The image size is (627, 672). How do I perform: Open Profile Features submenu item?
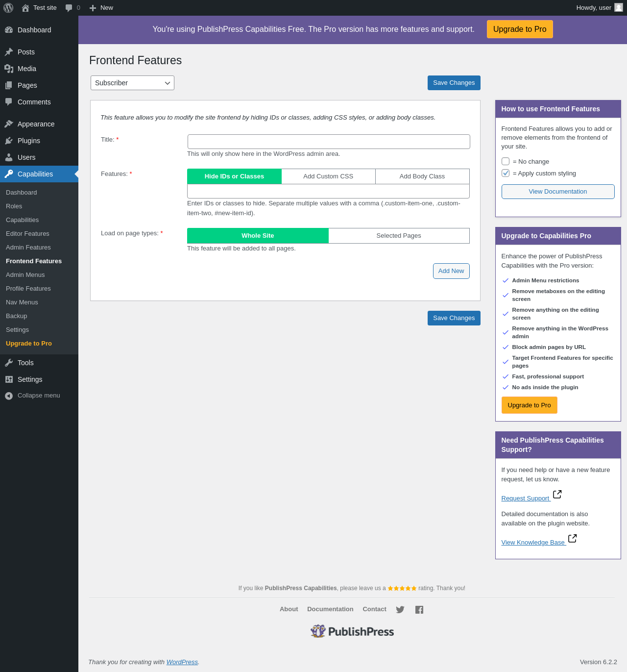tap(28, 289)
